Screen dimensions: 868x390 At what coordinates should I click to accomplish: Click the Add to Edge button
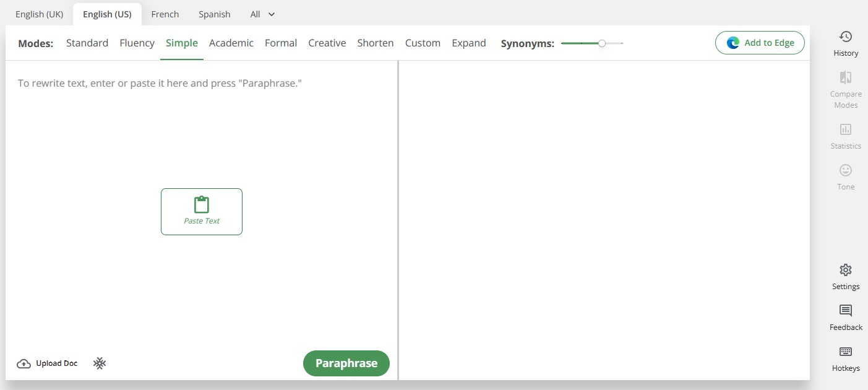tap(760, 43)
